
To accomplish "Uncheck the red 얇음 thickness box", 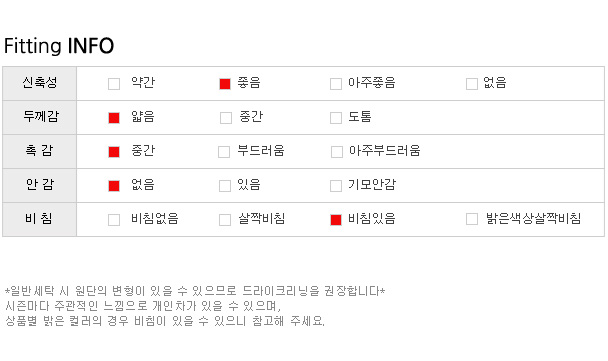I will 114,118.
